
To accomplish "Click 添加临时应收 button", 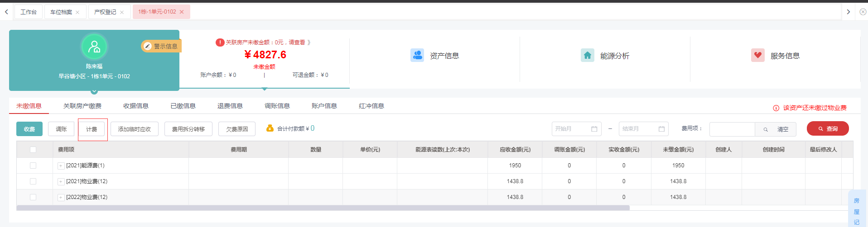I will click(135, 129).
